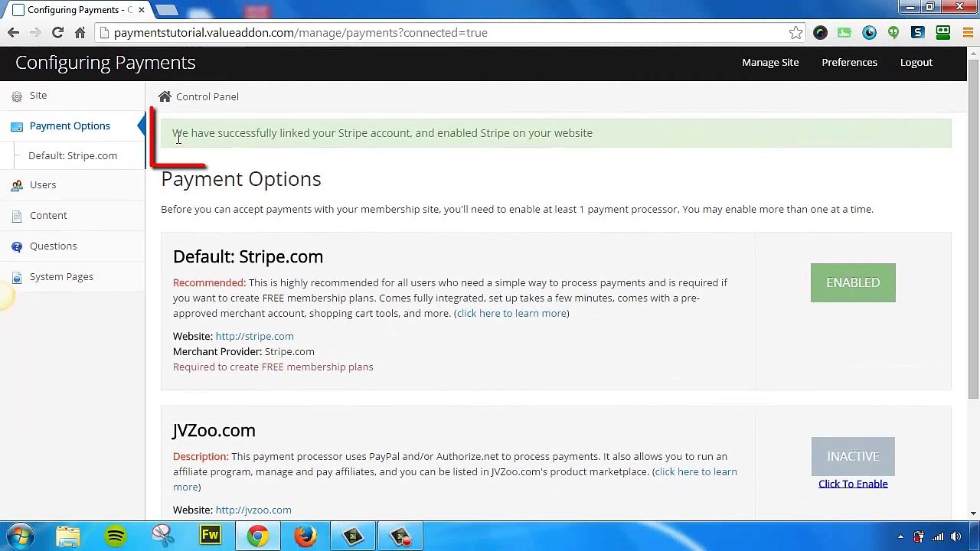This screenshot has width=980, height=551.
Task: Open Default: Stripe.com sidebar sub-item
Action: tap(73, 155)
